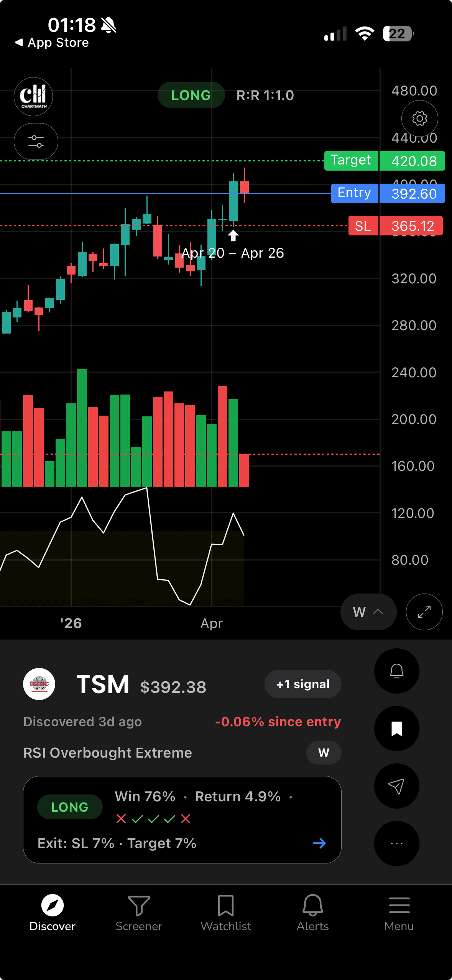Viewport: 452px width, 980px height.
Task: Tap last red X trade result
Action: 186,819
